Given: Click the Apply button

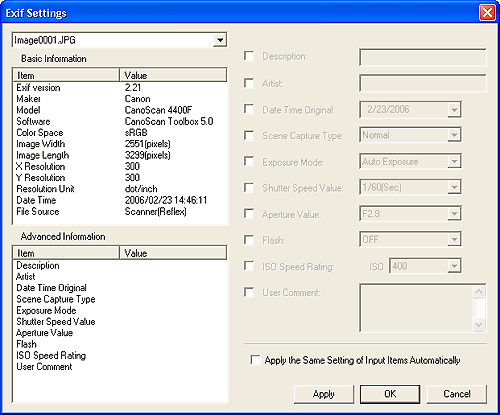Looking at the screenshot, I should point(324,394).
